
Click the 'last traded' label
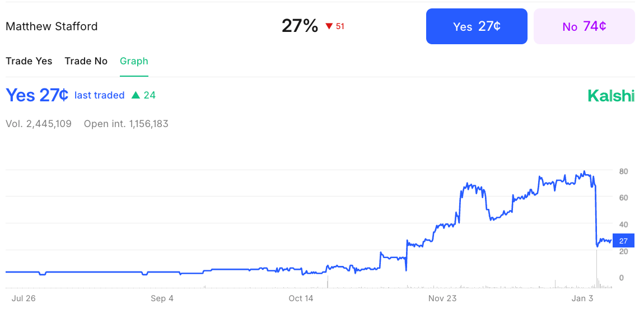tap(99, 96)
